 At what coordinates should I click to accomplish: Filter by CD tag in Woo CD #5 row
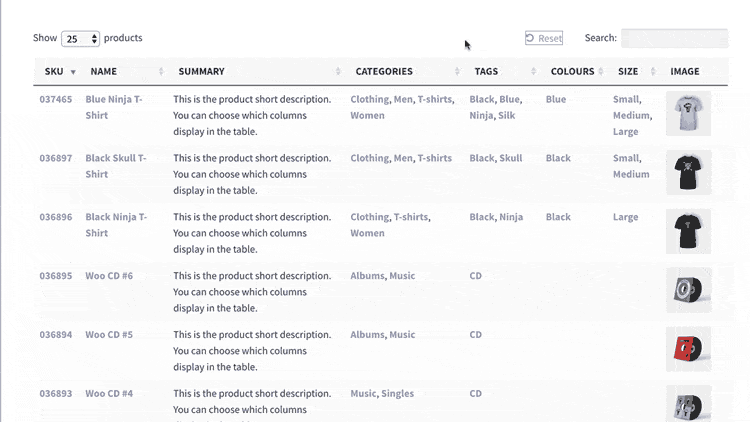point(475,334)
